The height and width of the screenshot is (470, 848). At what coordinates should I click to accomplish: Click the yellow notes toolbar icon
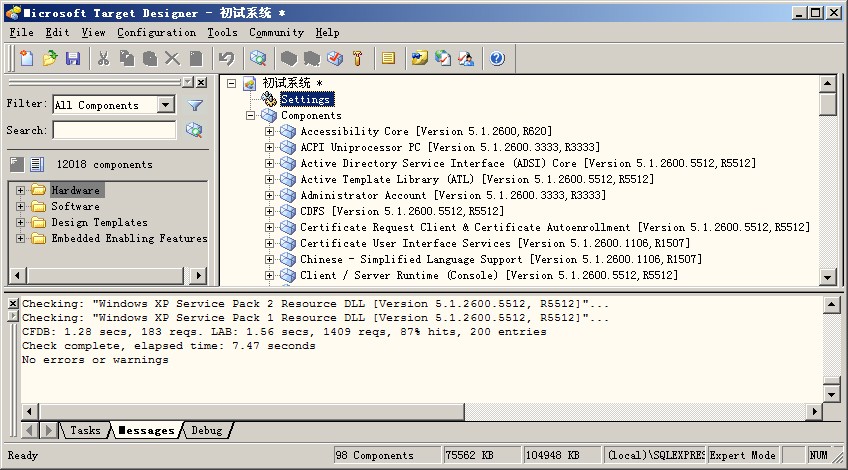[388, 58]
